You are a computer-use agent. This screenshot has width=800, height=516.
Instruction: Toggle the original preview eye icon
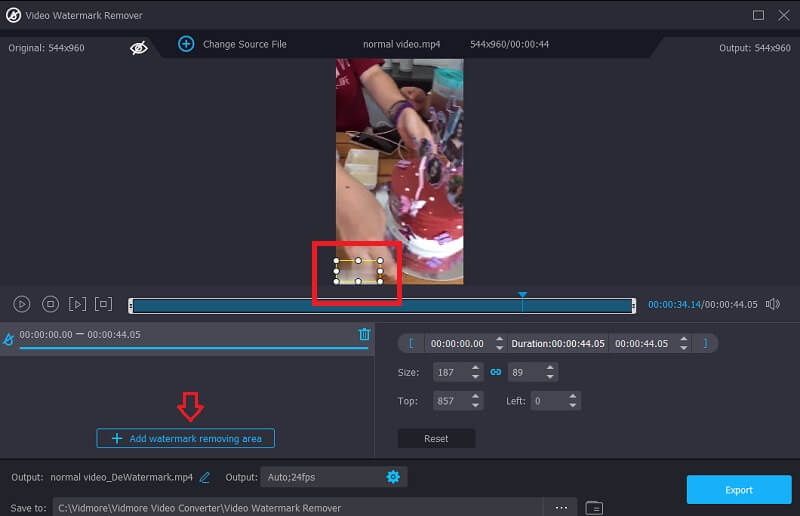coord(139,46)
